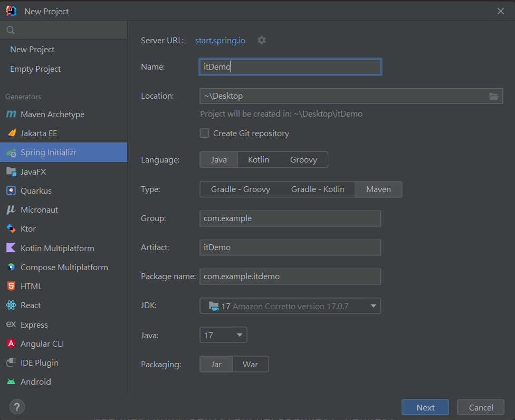Select the Jakarta EE generator icon
This screenshot has width=515, height=420.
coord(11,133)
